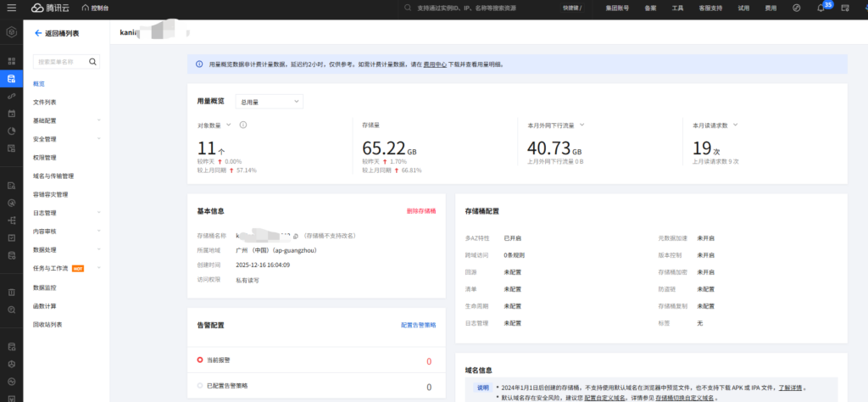Click the search icon in the menu search box

pyautogui.click(x=93, y=61)
